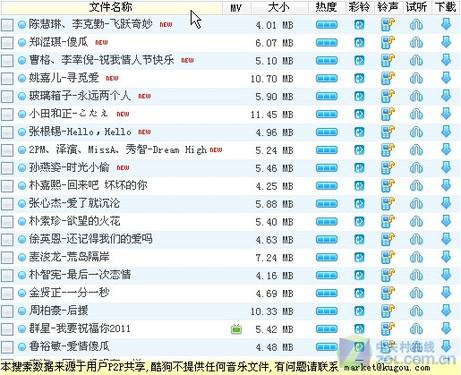The height and width of the screenshot is (375, 461).
Task: Select song title 朴智宪-最后一次恋情
Action: pyautogui.click(x=80, y=275)
